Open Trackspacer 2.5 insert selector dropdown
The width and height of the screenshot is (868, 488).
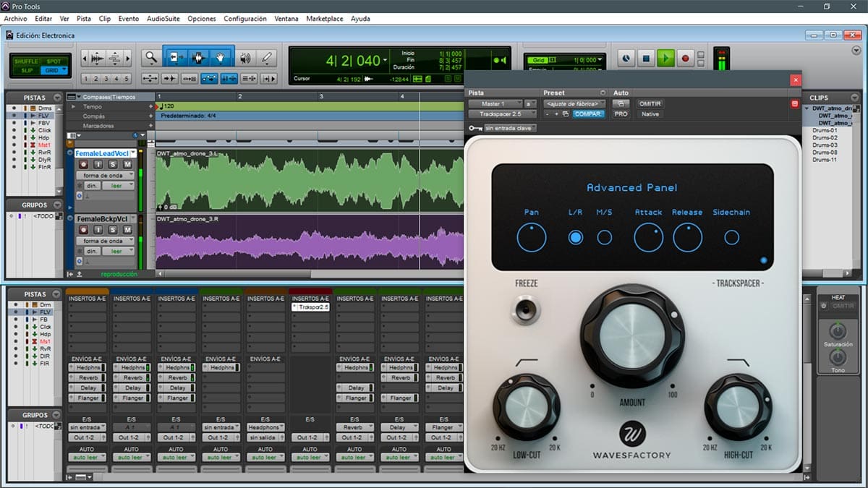click(x=503, y=114)
